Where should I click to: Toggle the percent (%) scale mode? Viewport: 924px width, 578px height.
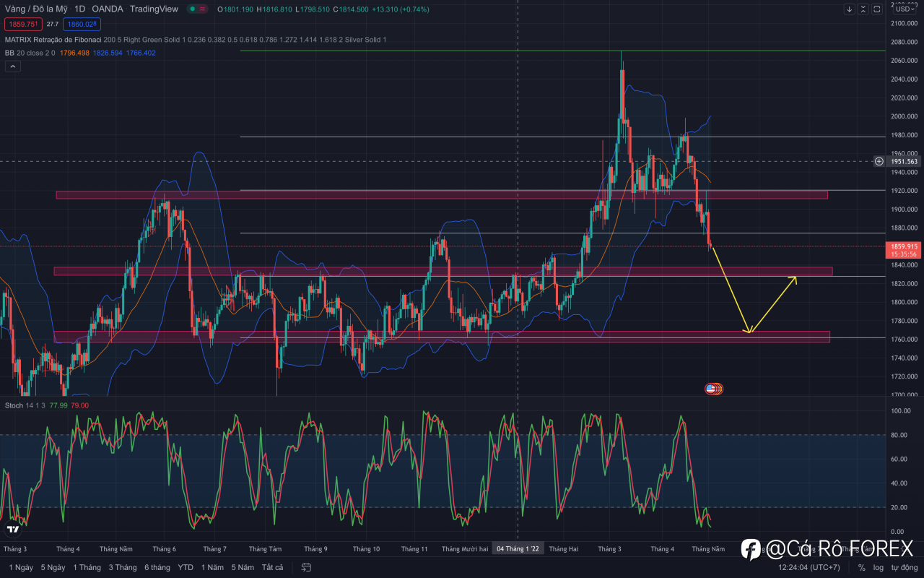tap(861, 568)
